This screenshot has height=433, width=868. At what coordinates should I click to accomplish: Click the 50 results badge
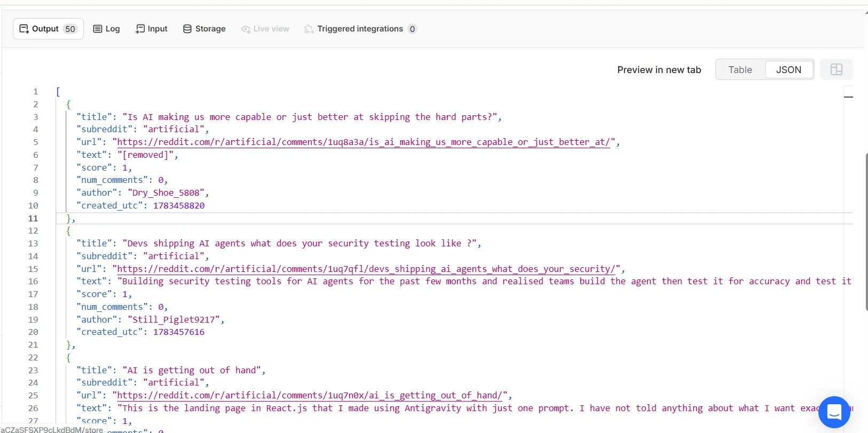pos(70,29)
